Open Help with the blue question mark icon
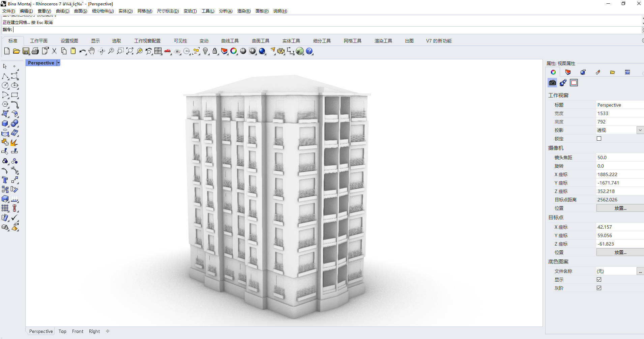The image size is (644, 339). (x=309, y=51)
